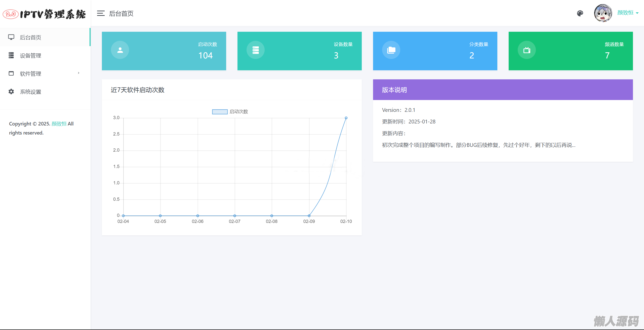Viewport: 644px width, 330px height.
Task: Toggle the hamburger sidebar menu icon
Action: tap(101, 13)
